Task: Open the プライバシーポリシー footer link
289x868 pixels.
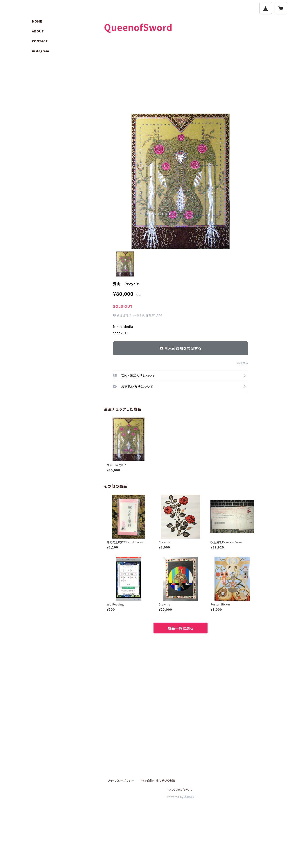Action: pos(121,780)
